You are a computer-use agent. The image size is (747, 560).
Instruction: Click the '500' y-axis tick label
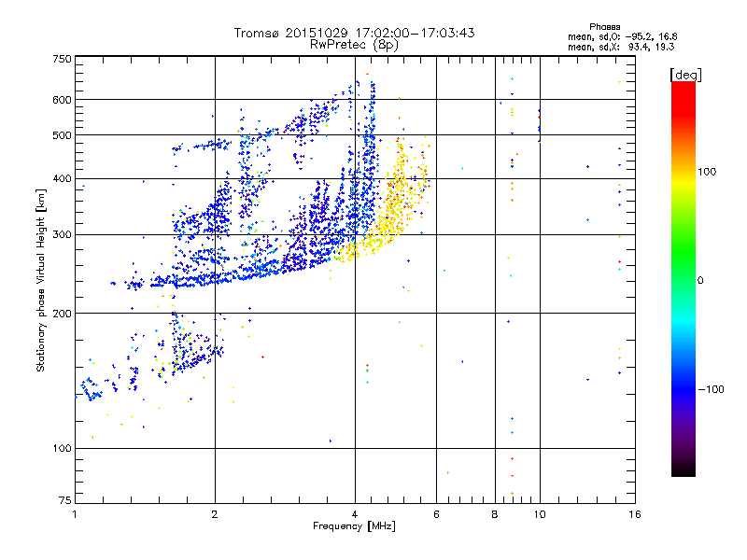click(x=62, y=135)
